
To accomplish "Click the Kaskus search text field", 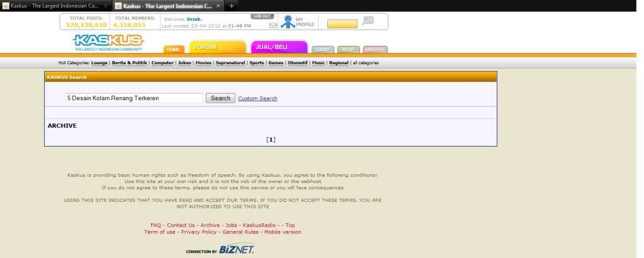I will point(134,98).
